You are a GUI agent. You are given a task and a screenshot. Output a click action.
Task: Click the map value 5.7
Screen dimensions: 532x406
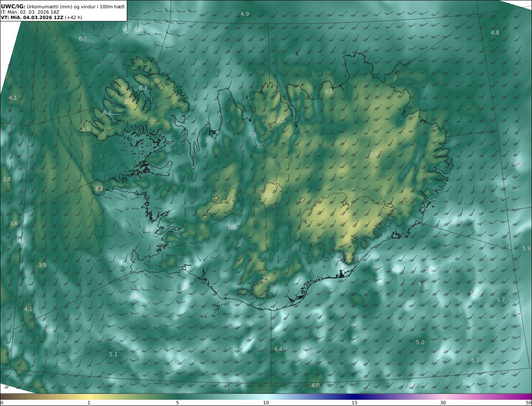click(x=501, y=300)
